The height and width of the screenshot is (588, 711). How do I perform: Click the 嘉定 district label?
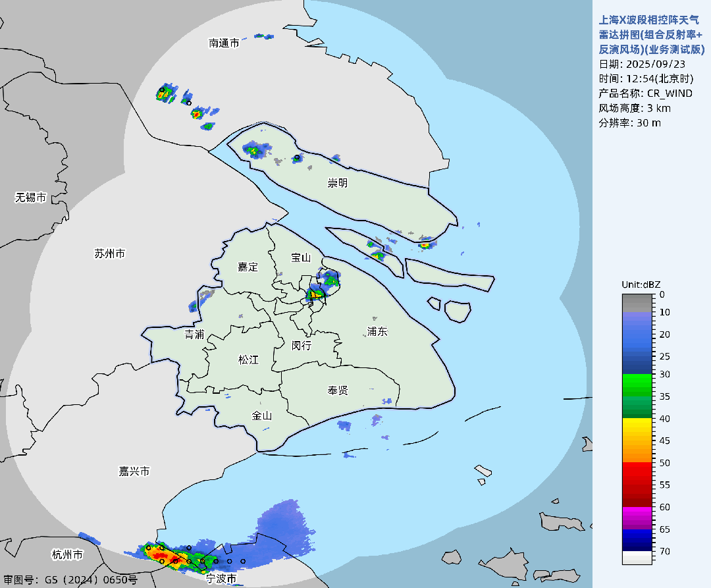[x=248, y=267]
